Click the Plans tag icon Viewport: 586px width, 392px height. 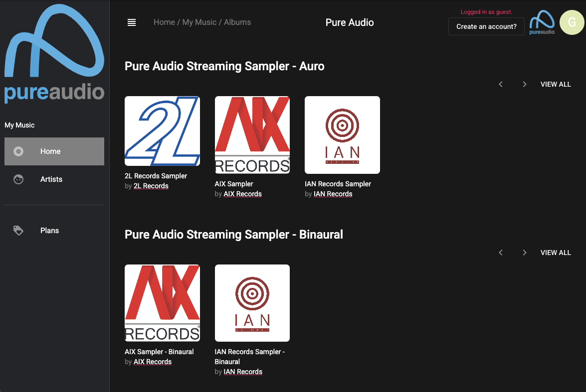tap(18, 231)
